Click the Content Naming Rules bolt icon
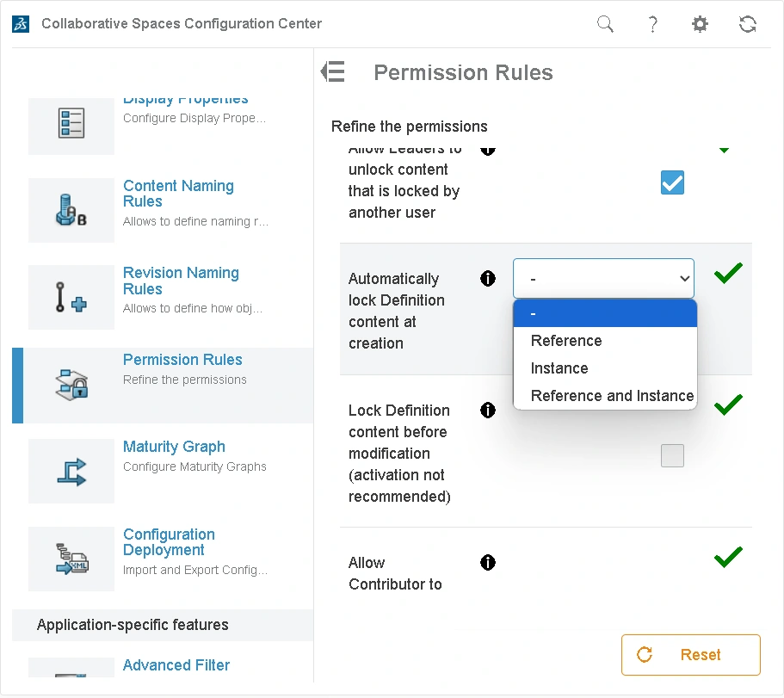 tap(71, 210)
